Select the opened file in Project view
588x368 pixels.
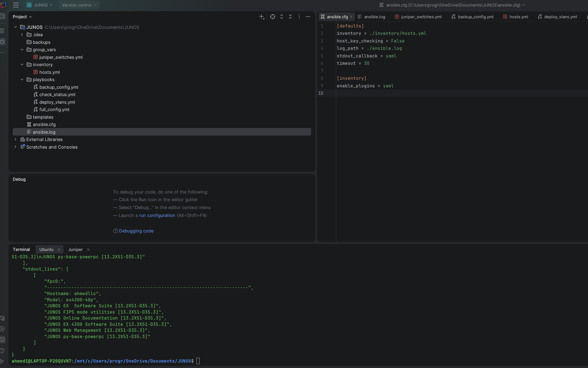coord(273,17)
